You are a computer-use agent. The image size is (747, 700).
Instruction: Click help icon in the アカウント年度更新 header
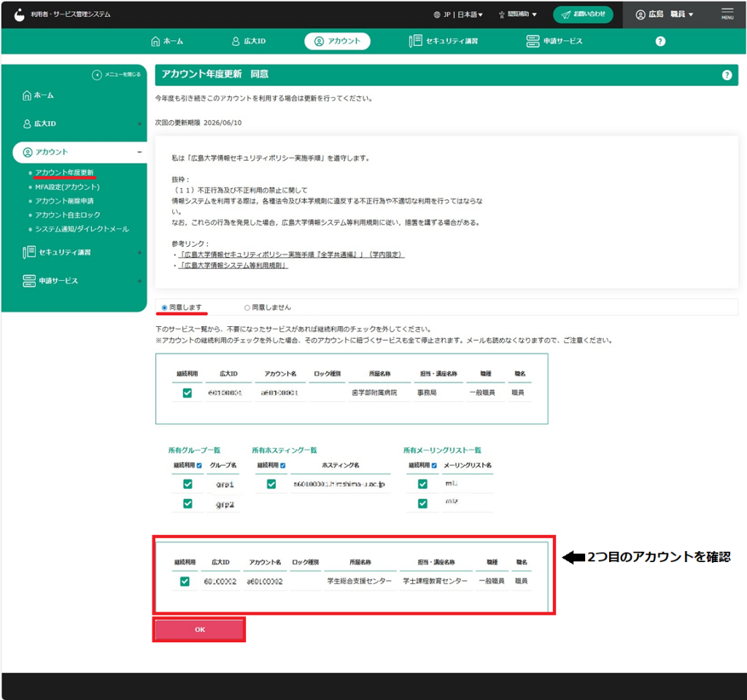tap(727, 75)
